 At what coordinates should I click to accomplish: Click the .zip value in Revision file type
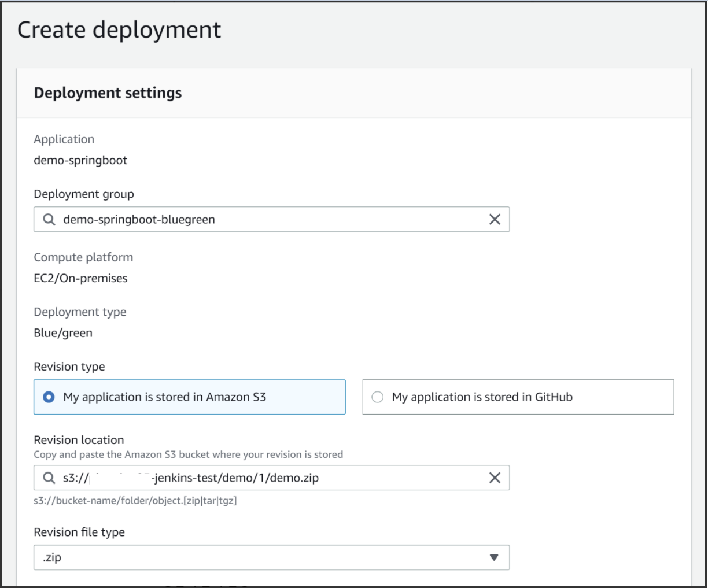pos(52,558)
